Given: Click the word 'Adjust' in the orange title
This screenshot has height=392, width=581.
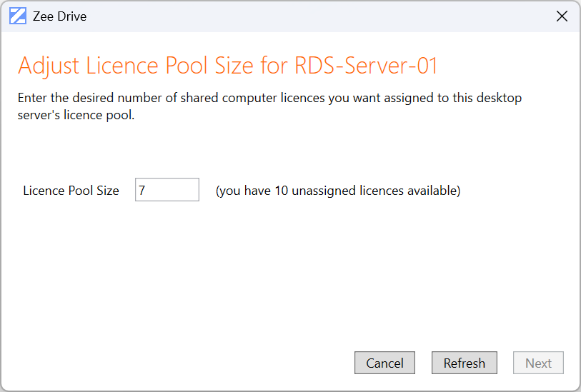Looking at the screenshot, I should click(x=49, y=66).
